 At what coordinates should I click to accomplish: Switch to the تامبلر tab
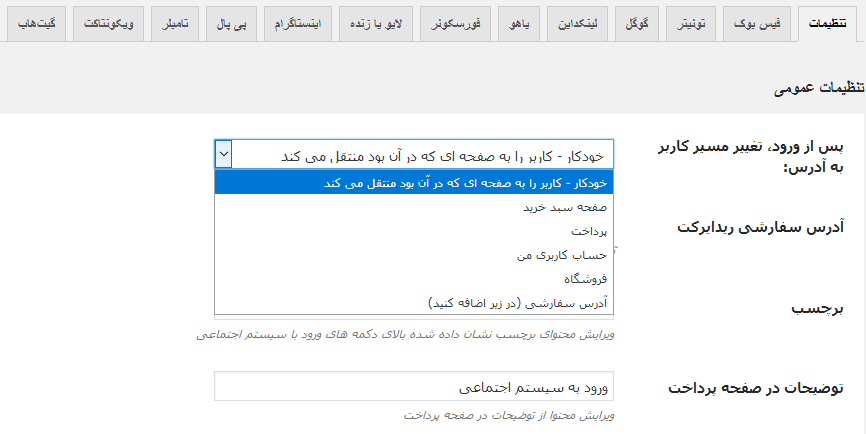click(175, 24)
